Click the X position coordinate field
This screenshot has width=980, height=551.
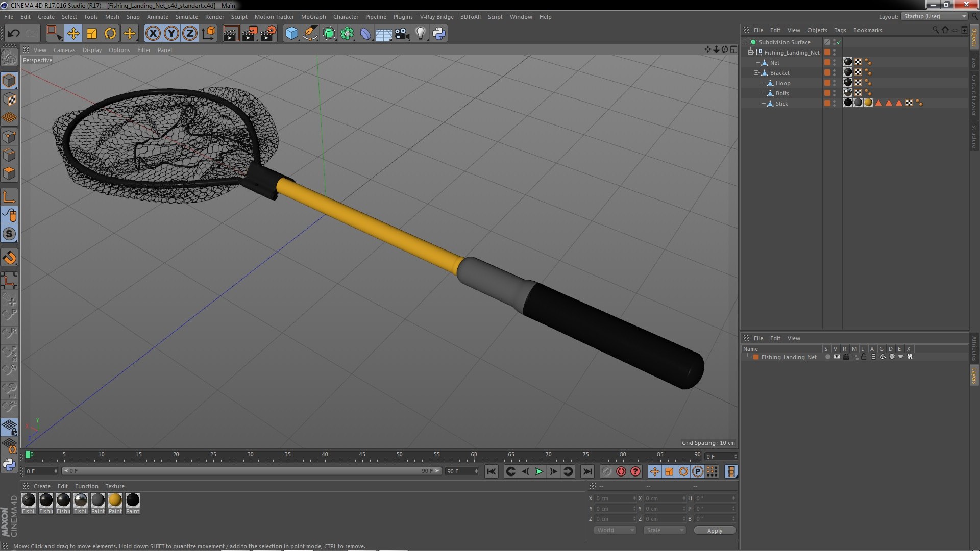[x=615, y=498]
